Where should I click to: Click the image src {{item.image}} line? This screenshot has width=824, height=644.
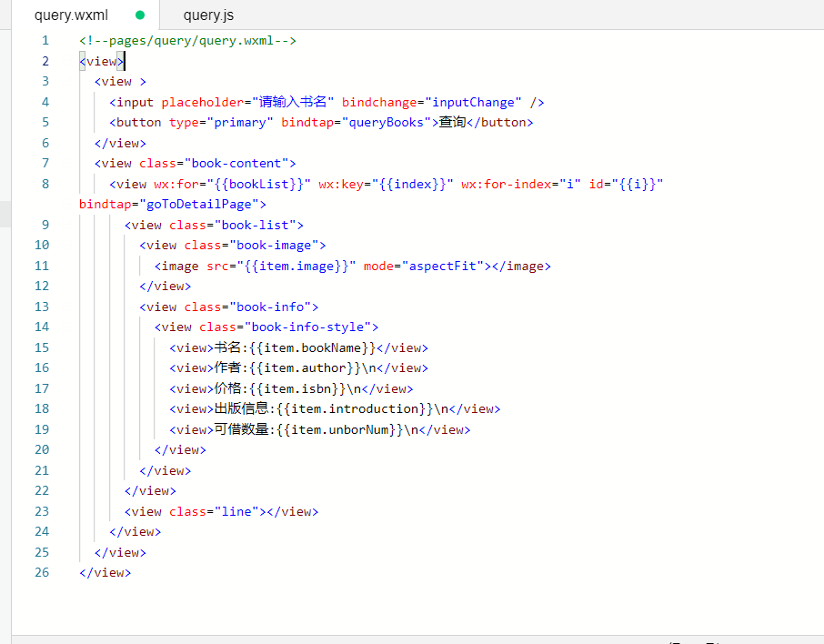[x=353, y=266]
